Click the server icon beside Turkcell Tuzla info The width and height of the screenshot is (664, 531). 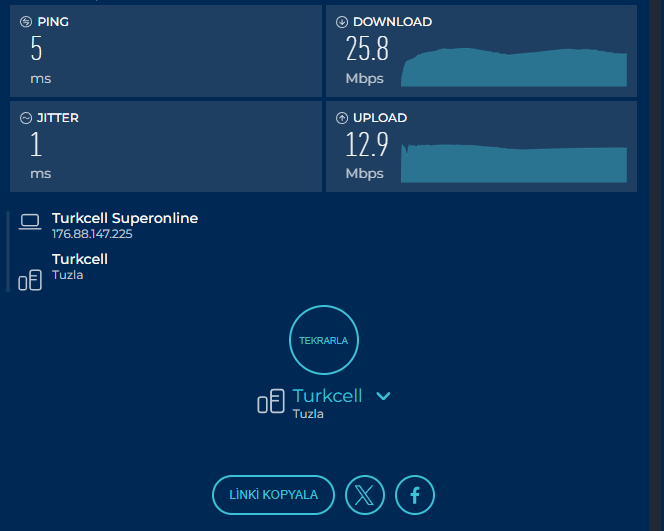[30, 280]
